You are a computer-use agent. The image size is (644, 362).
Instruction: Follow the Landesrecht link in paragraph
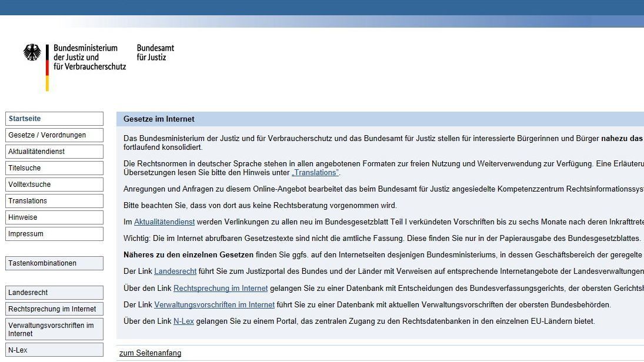click(x=175, y=271)
